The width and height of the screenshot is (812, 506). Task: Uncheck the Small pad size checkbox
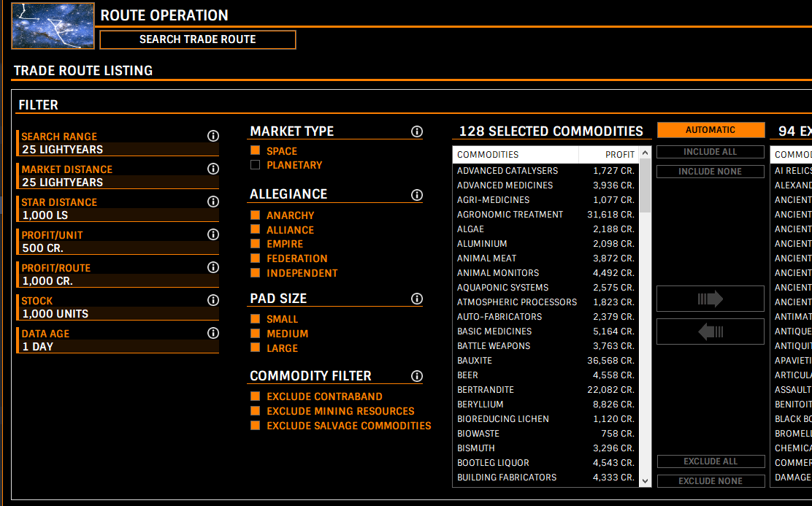coord(256,318)
